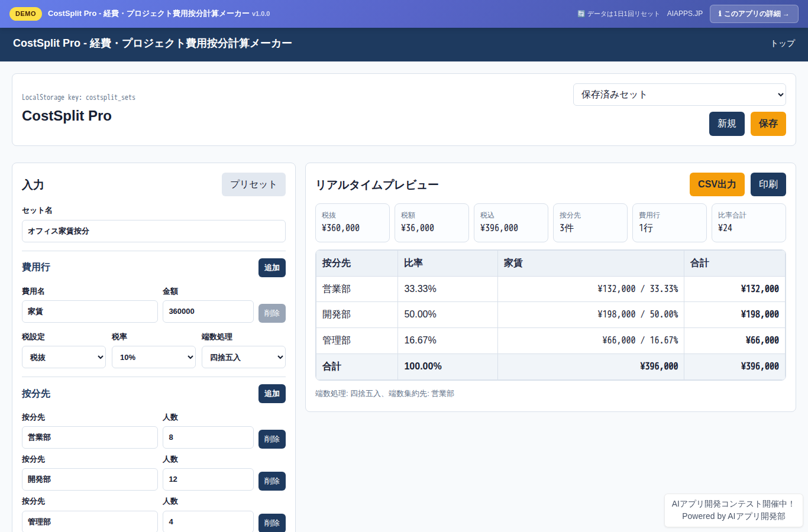Click the データは1日1回リセット refresh icon
The height and width of the screenshot is (532, 808).
[x=581, y=14]
